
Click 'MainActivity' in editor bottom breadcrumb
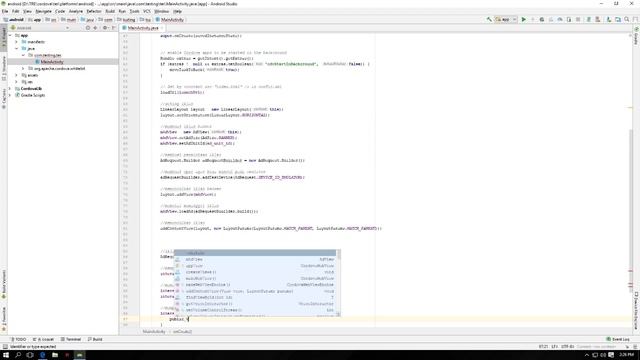pyautogui.click(x=154, y=331)
